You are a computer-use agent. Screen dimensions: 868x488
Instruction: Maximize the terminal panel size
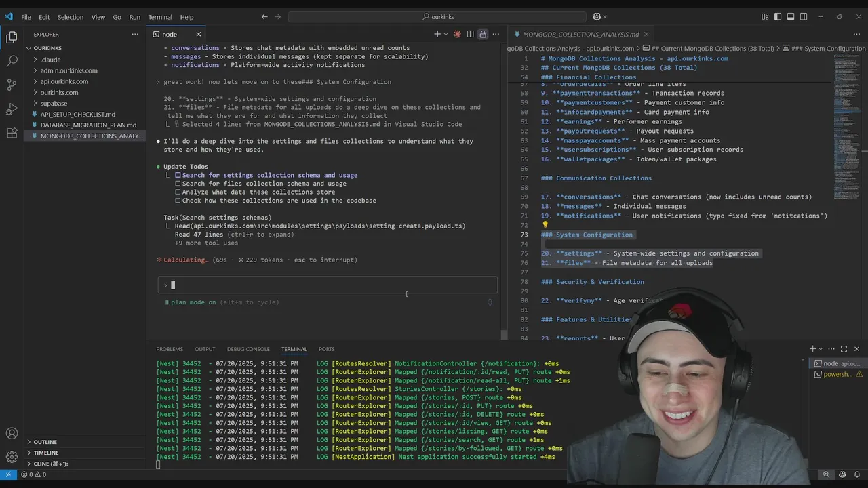[x=844, y=349]
